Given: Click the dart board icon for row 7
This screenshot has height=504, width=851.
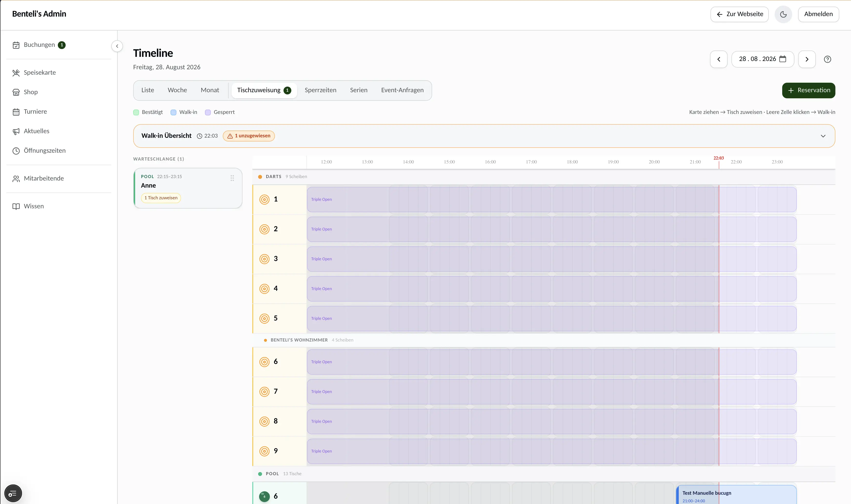Looking at the screenshot, I should pyautogui.click(x=264, y=392).
